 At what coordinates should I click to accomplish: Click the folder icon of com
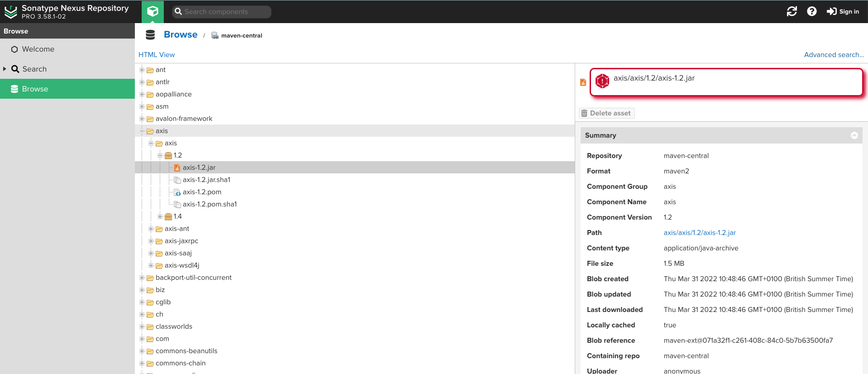point(150,339)
